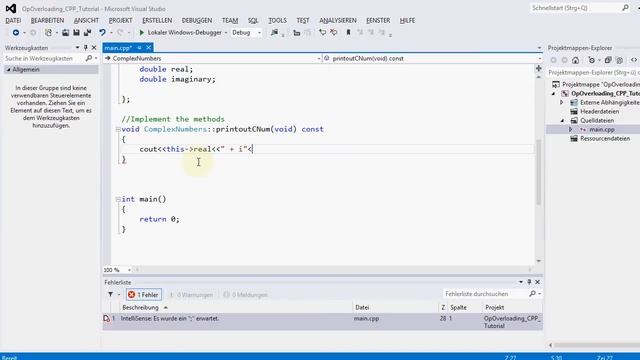Click the filter funnel icon in Fehlerliste

tap(111, 294)
